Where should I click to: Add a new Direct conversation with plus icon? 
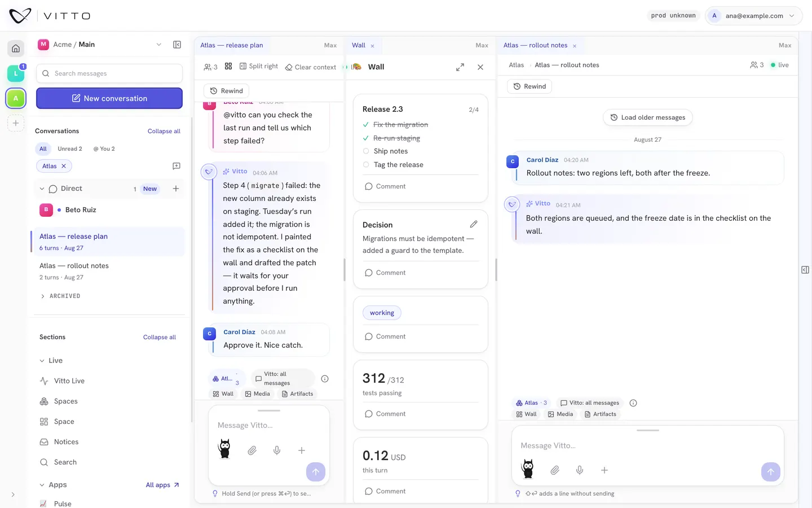(x=176, y=189)
